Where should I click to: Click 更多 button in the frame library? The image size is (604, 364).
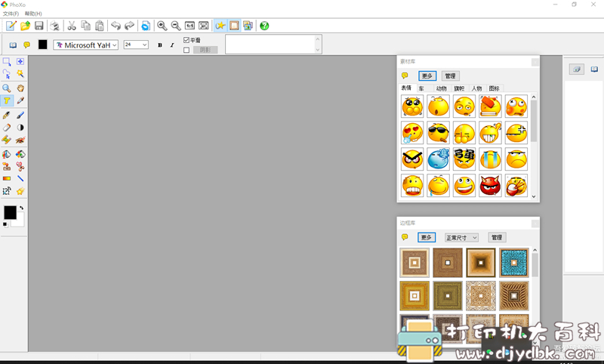click(427, 238)
